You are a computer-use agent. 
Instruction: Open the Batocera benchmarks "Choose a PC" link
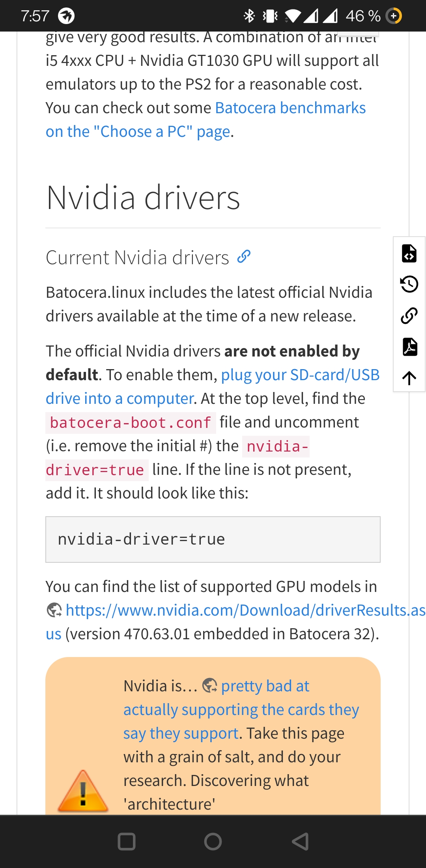[206, 119]
